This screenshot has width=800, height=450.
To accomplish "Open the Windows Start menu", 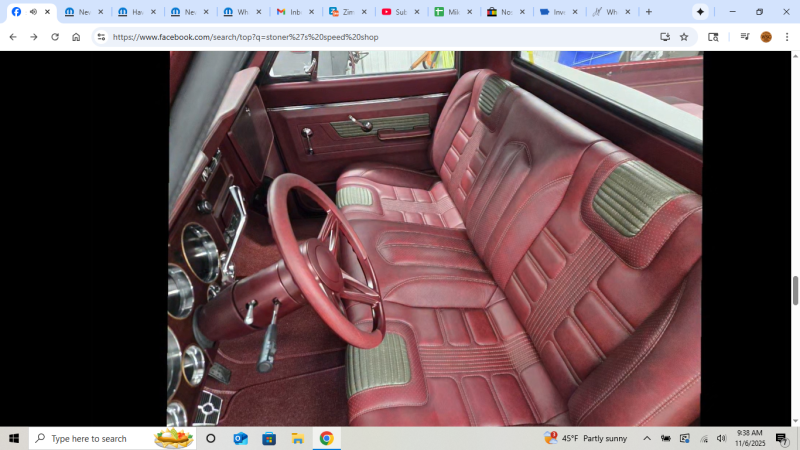I will tap(14, 438).
